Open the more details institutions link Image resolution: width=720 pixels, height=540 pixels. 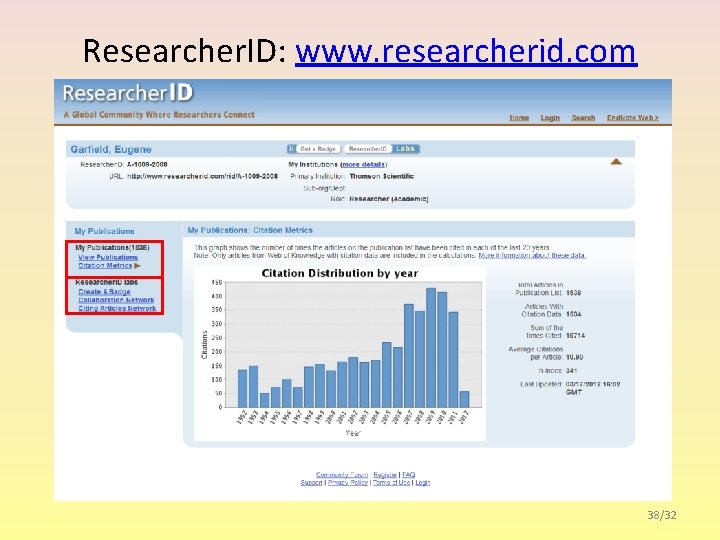coord(363,164)
